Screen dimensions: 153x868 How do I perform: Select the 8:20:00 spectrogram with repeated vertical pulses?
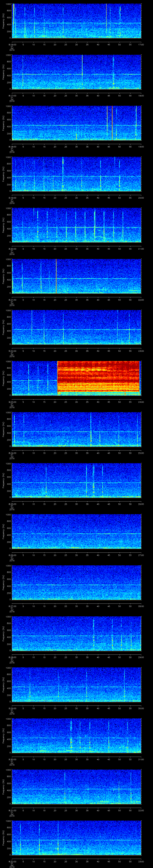coord(76,225)
